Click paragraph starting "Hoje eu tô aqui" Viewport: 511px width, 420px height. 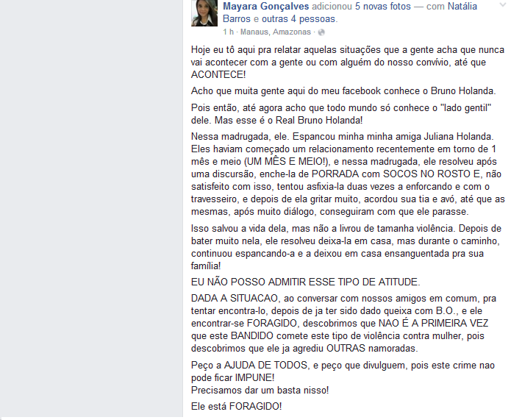(348, 63)
